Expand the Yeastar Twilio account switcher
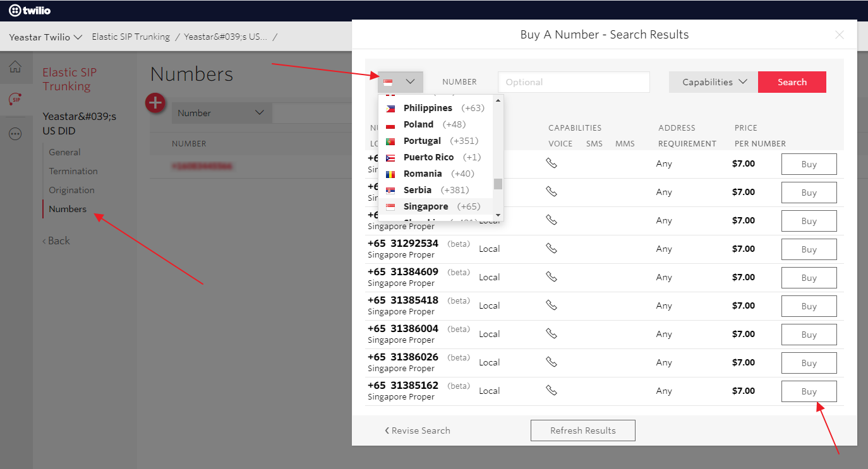868x469 pixels. 45,37
